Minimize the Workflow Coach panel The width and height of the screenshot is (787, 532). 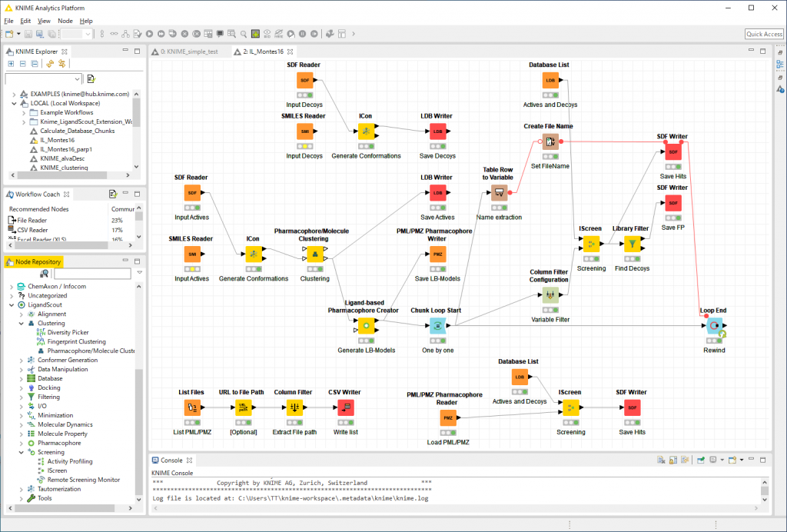click(125, 193)
